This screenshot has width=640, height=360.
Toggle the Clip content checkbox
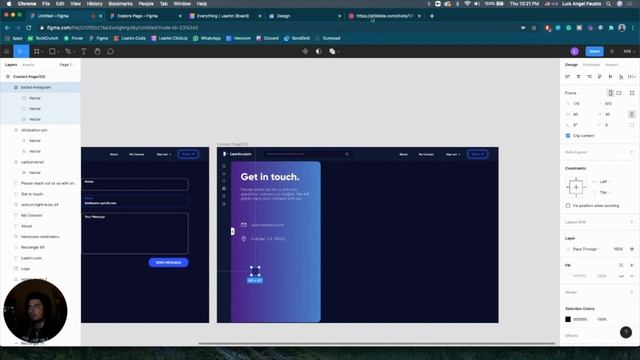568,136
